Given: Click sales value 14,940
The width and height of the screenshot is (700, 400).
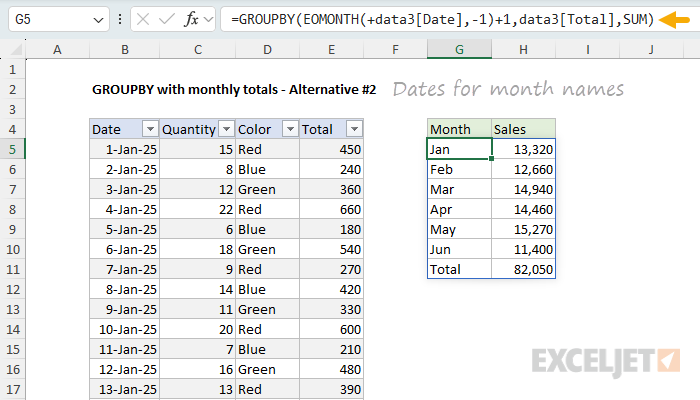Looking at the screenshot, I should tap(524, 189).
